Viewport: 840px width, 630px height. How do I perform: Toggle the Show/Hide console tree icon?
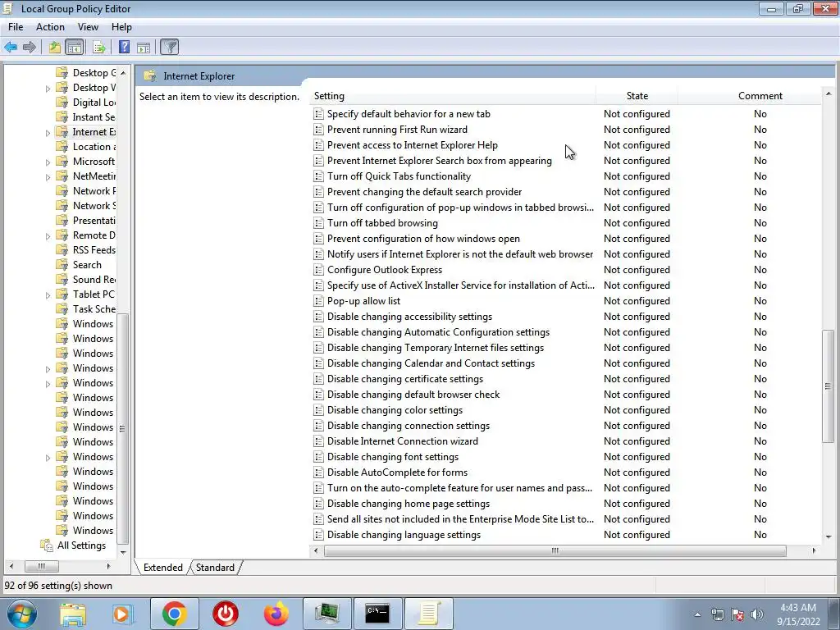(75, 47)
